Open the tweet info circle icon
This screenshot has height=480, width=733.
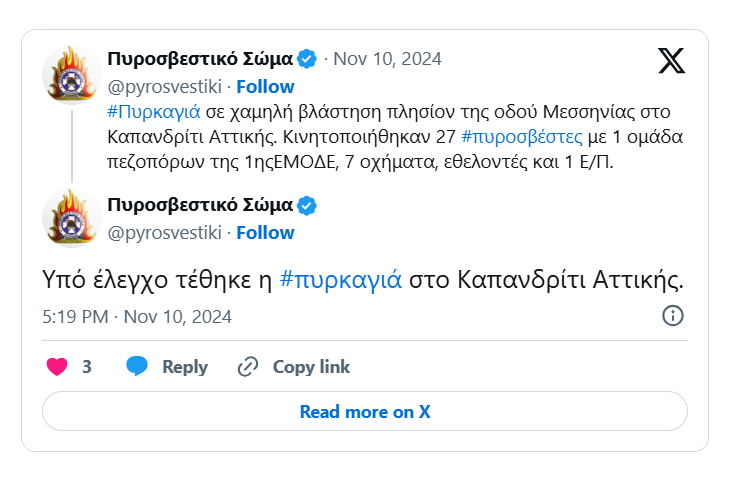pos(673,316)
